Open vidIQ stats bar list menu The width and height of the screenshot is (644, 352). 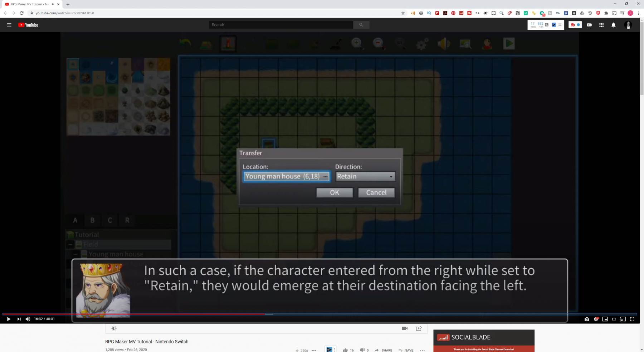click(x=560, y=25)
